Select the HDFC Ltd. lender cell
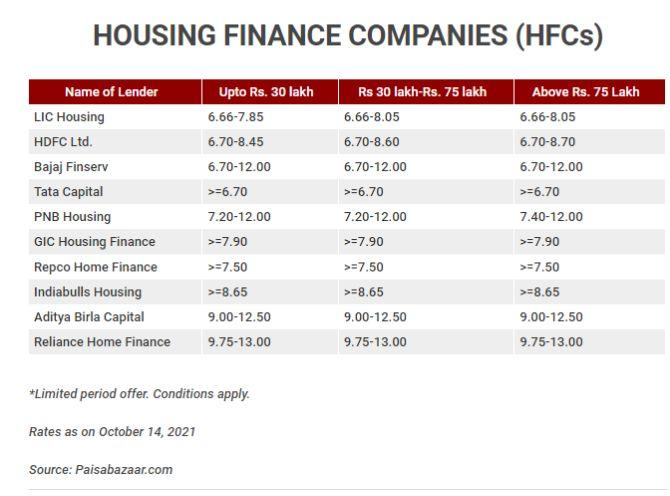 pos(63,142)
